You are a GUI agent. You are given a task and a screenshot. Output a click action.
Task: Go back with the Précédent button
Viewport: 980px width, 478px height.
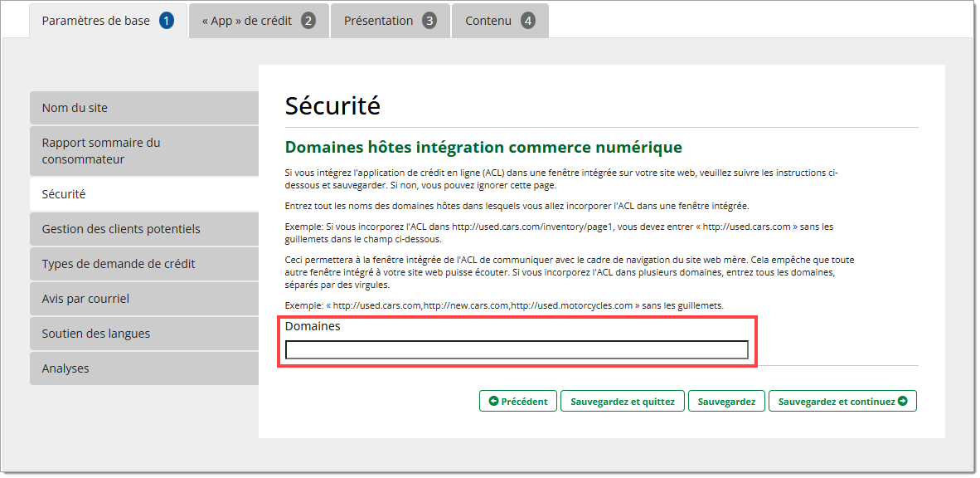(x=518, y=402)
